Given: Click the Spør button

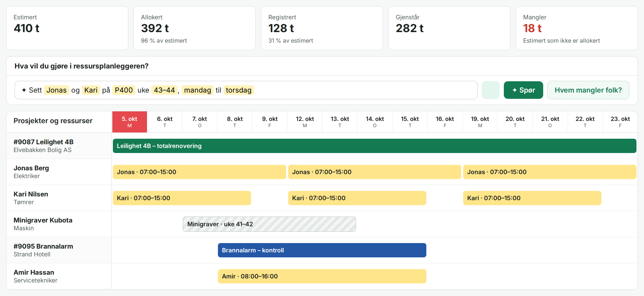Looking at the screenshot, I should (x=523, y=90).
